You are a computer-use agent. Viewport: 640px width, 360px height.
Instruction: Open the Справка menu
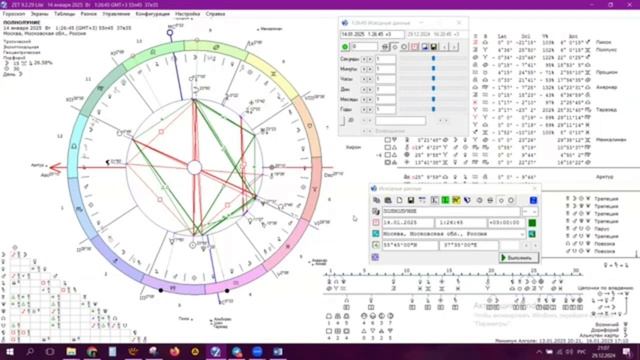[x=215, y=14]
